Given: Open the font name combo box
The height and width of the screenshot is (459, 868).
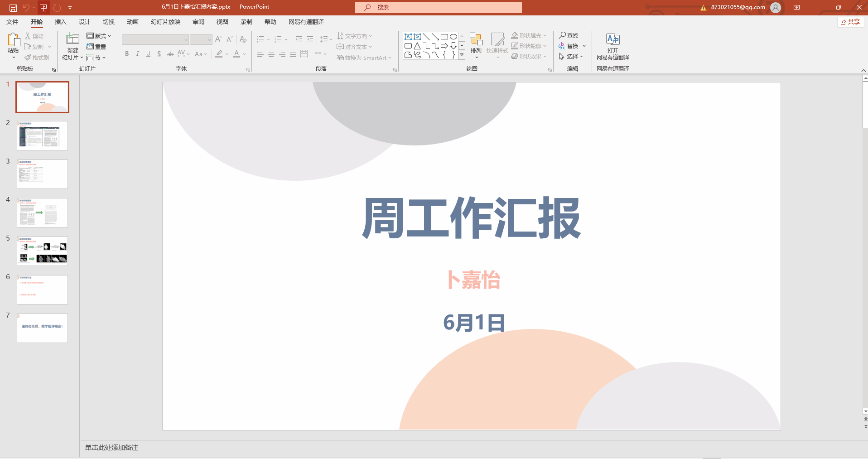Looking at the screenshot, I should point(155,40).
